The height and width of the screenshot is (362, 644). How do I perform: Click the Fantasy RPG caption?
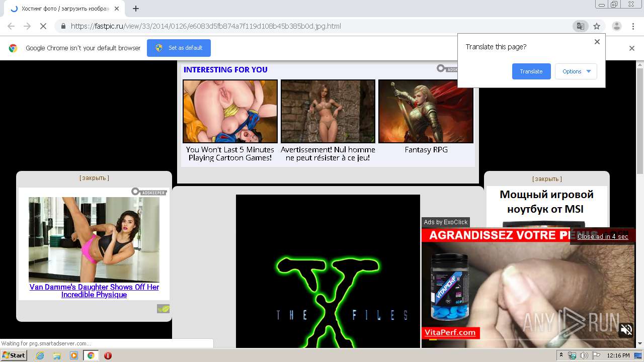(426, 150)
